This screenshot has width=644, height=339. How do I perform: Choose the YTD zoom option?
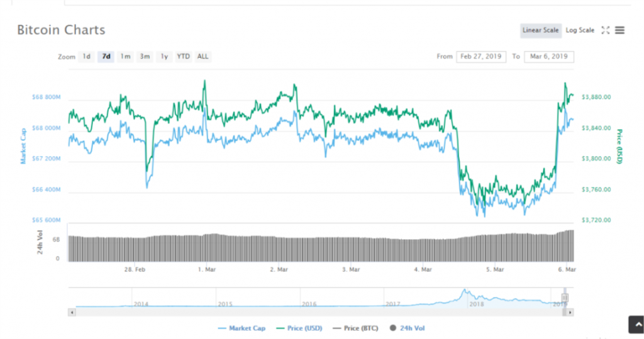click(x=183, y=57)
